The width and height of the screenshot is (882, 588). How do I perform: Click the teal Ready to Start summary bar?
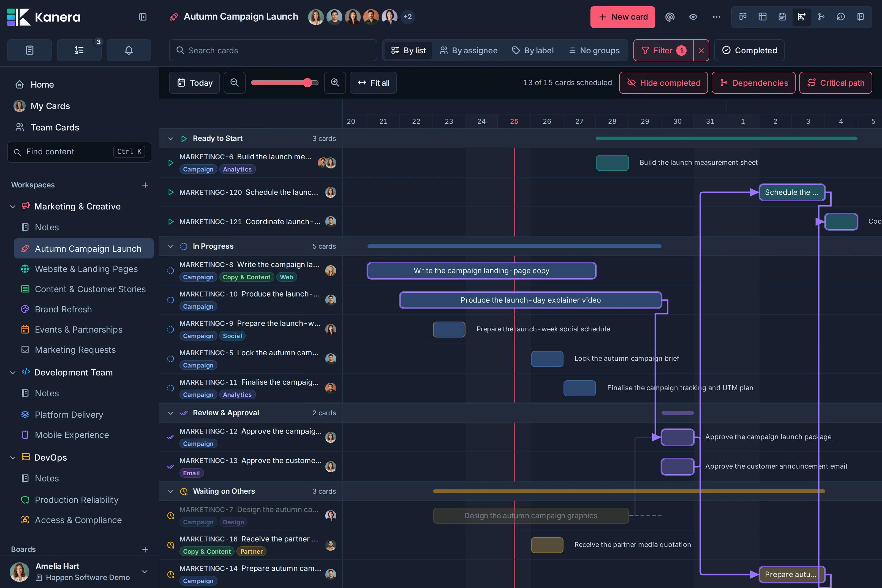point(726,138)
